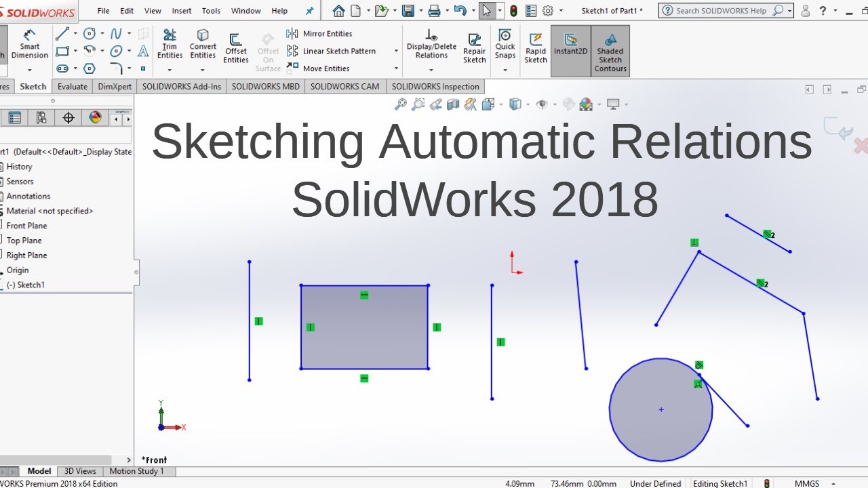
Task: Open the Home welcome icon
Action: (x=338, y=11)
